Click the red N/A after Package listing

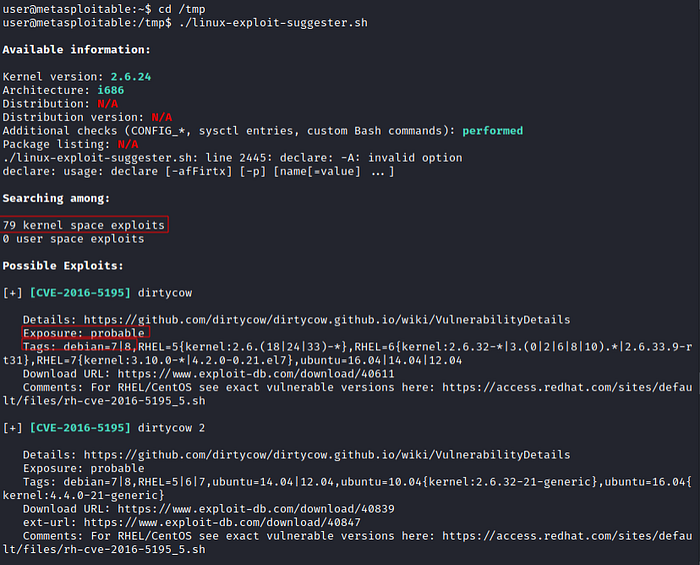(x=128, y=144)
